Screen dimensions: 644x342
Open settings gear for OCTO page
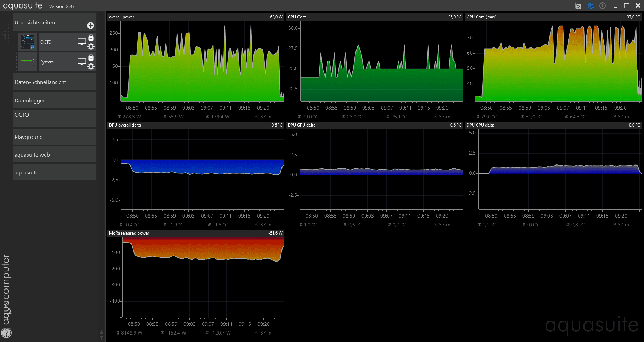click(x=91, y=46)
